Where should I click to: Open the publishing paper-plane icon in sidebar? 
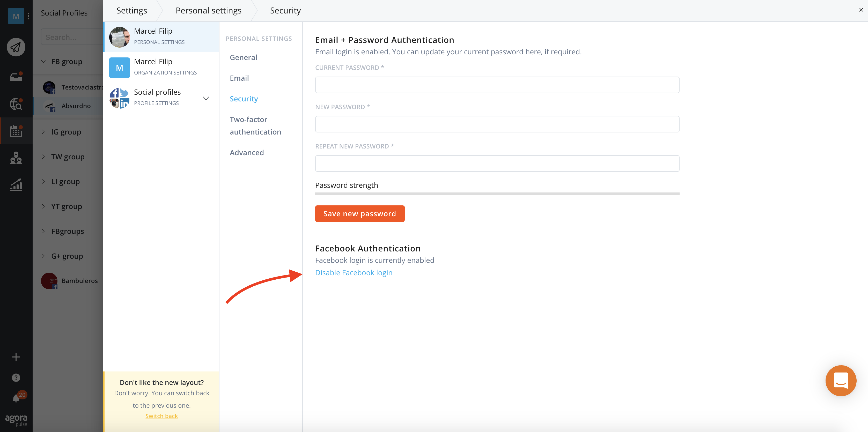click(16, 47)
